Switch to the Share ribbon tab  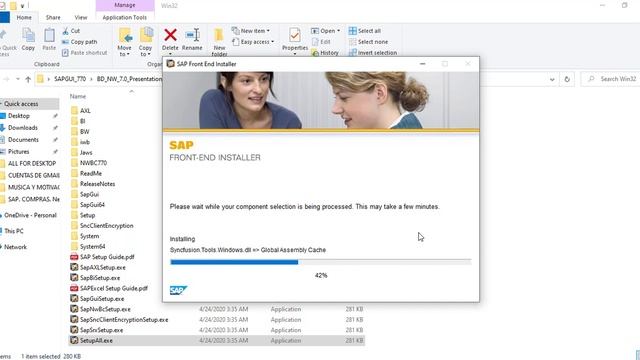(53, 18)
